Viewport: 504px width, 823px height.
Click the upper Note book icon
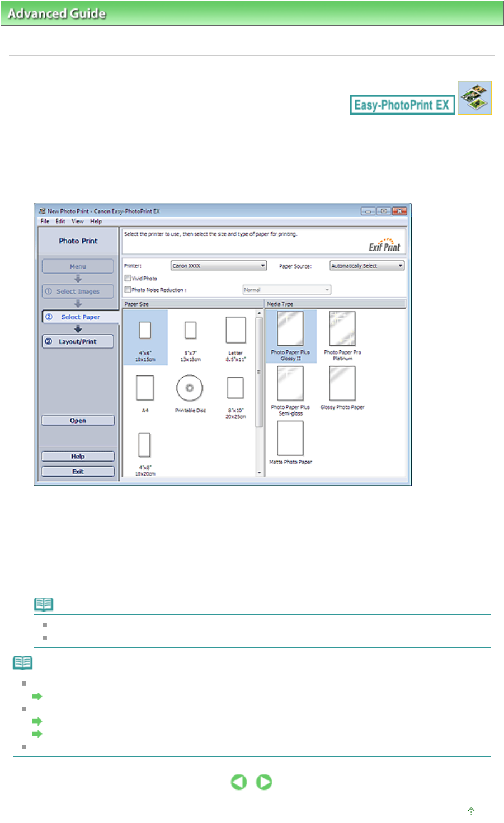[x=44, y=604]
